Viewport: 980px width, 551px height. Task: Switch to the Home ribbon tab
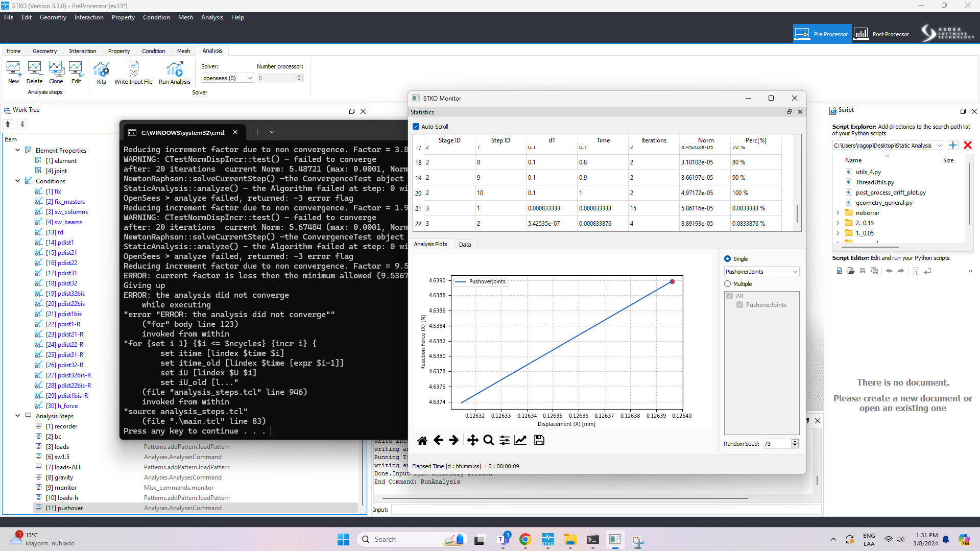point(14,51)
